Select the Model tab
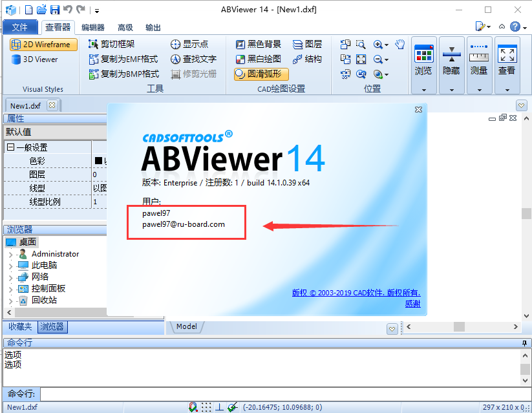The height and width of the screenshot is (413, 532). coord(186,326)
